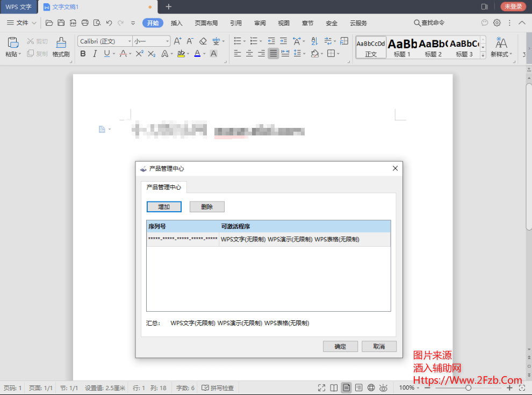This screenshot has height=395, width=532.
Task: Click the 查找命令 search field
Action: (429, 23)
